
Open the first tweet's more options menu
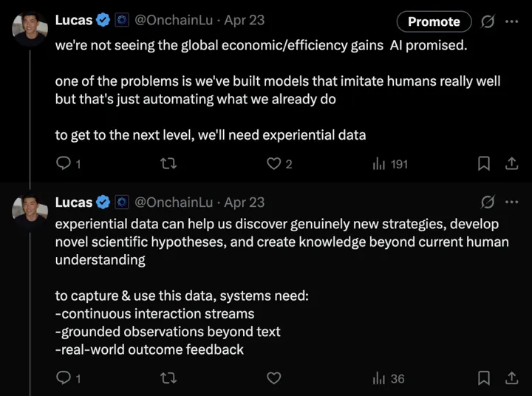(x=511, y=21)
